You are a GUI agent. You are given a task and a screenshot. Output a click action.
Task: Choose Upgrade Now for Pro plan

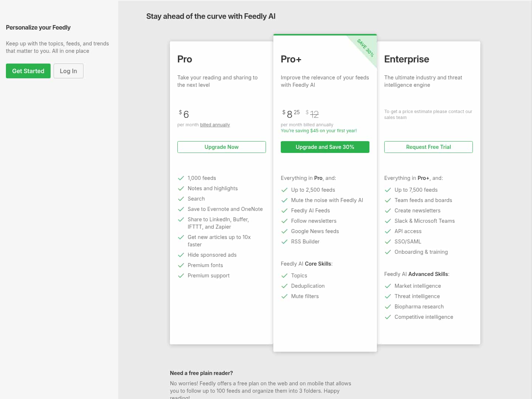click(x=222, y=147)
